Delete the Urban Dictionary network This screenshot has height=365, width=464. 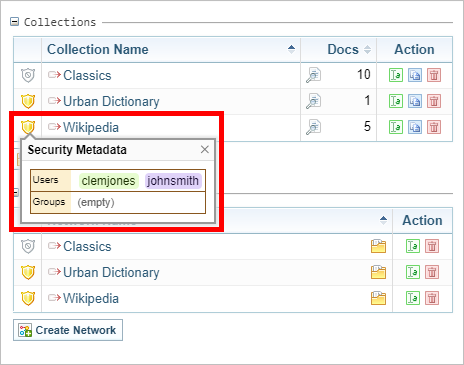click(x=432, y=272)
